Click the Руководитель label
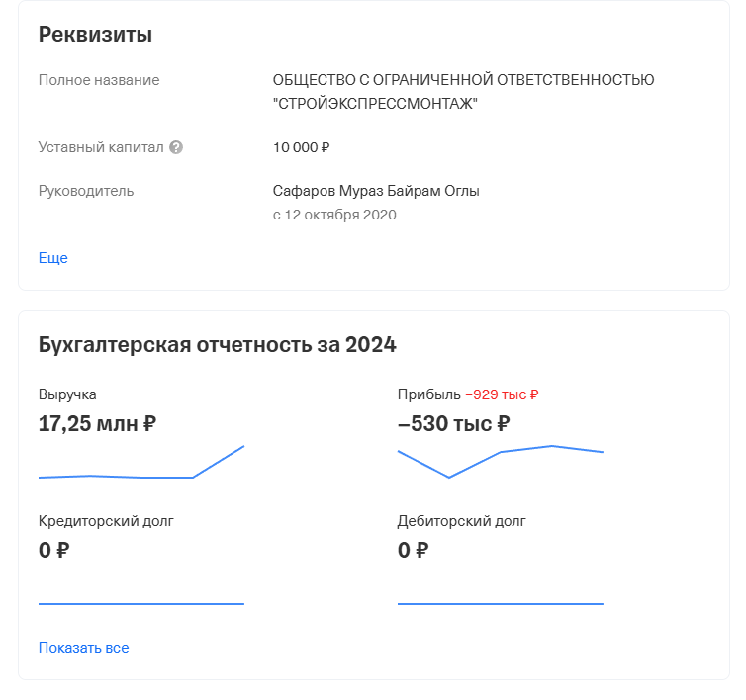Viewport: 746px width, 700px height. [86, 191]
